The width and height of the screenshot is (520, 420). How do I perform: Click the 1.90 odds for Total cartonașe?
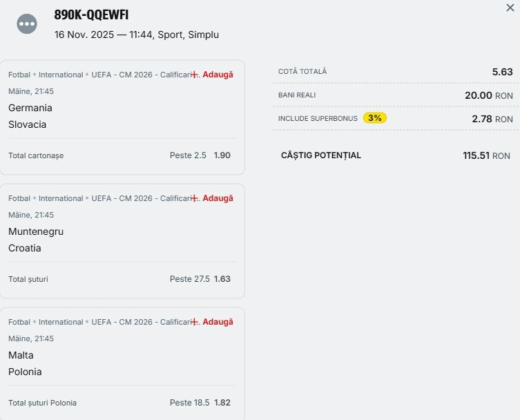pos(222,155)
